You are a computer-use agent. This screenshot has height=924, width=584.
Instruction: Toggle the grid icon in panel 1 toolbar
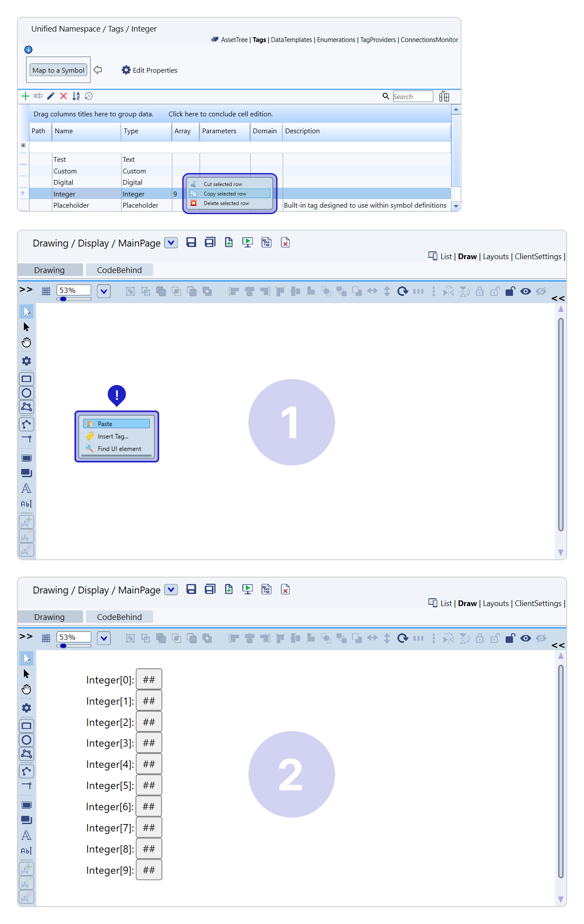pos(46,291)
